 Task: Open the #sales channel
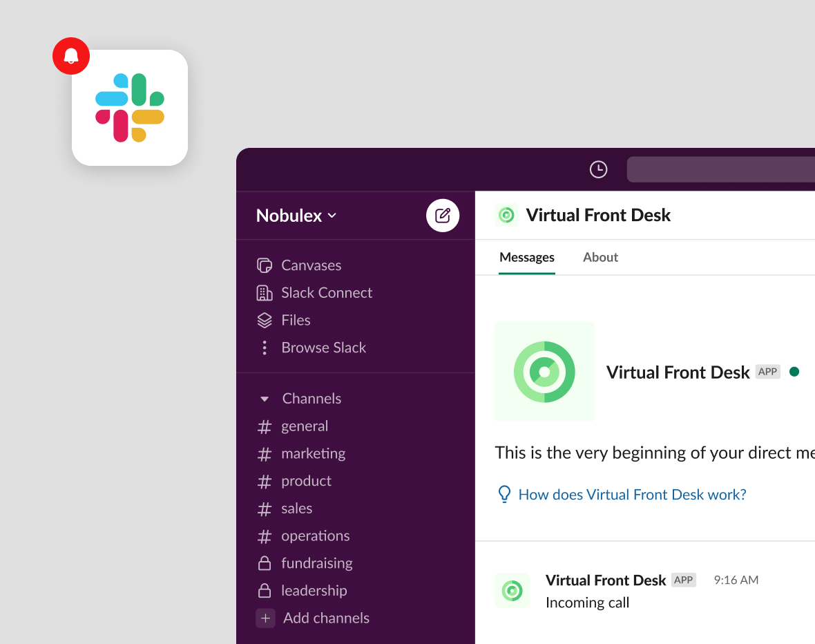[285, 509]
